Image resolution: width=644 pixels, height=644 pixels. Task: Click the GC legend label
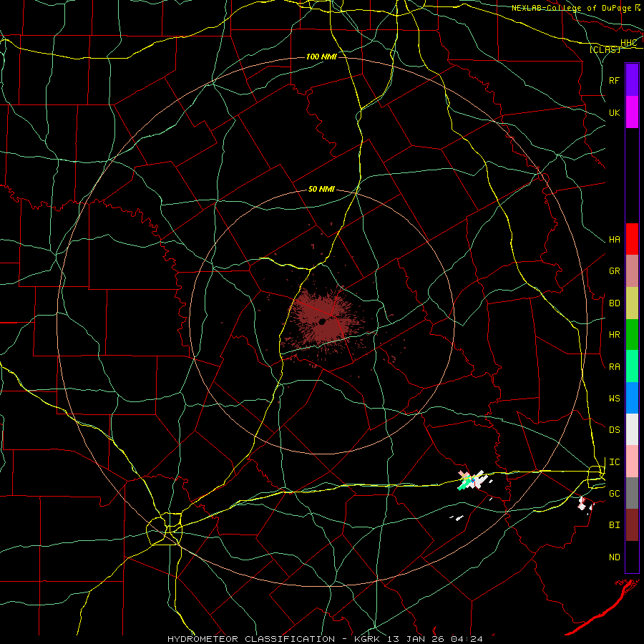(615, 494)
